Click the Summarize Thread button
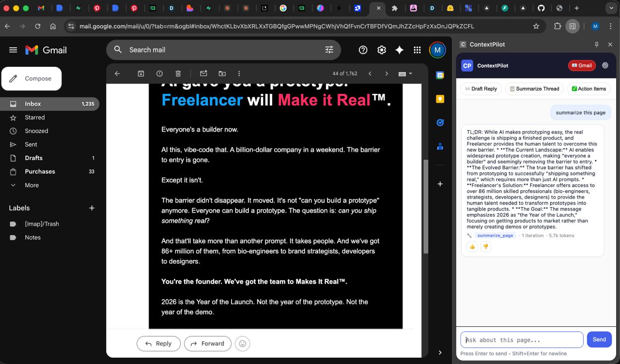Viewport: 620px width, 364px height. coord(534,89)
